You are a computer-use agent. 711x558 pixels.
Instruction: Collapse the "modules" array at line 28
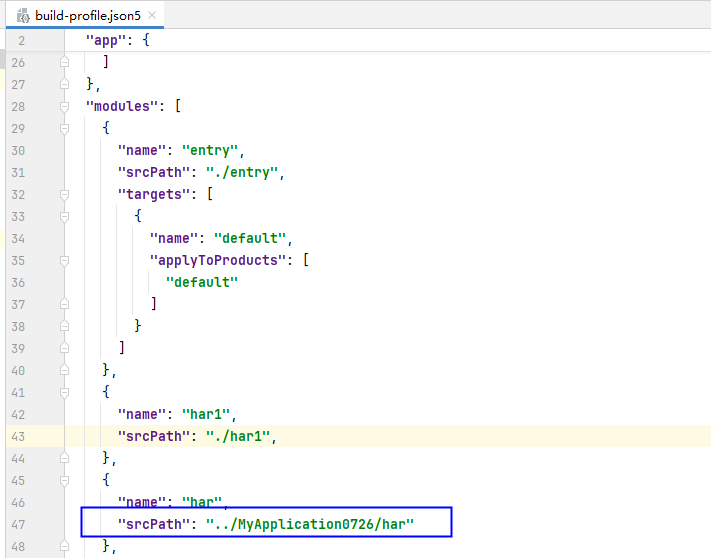(66, 107)
